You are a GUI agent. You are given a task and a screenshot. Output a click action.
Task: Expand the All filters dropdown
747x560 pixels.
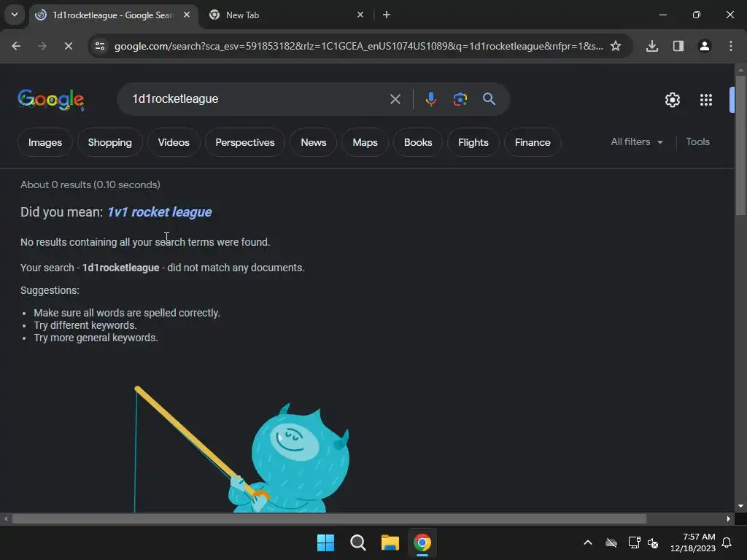click(x=636, y=142)
